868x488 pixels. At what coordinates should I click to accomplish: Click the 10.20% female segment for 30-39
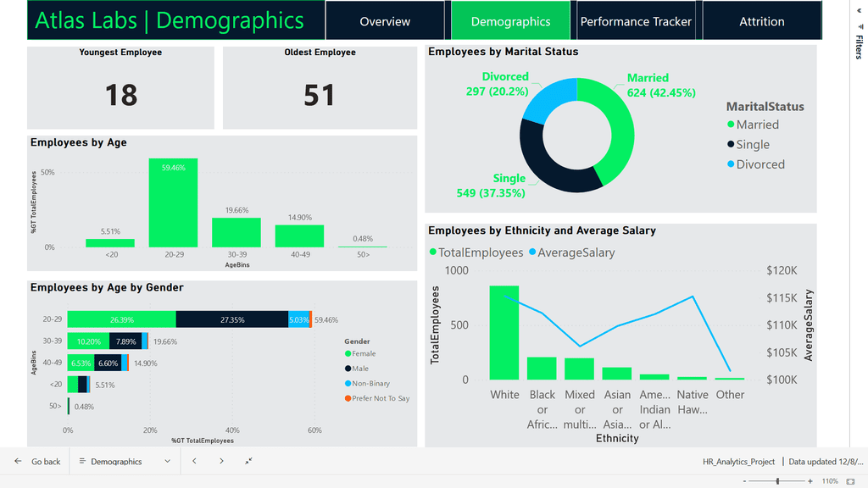[88, 341]
